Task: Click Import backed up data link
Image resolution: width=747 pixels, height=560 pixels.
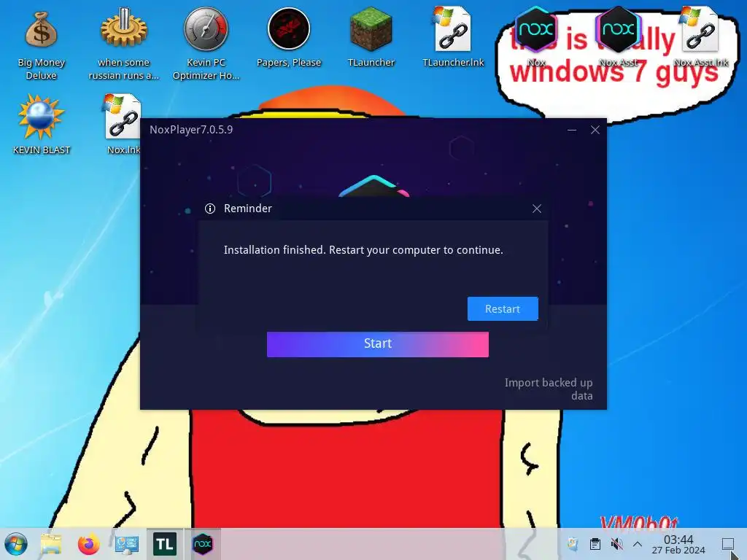Action: tap(549, 389)
